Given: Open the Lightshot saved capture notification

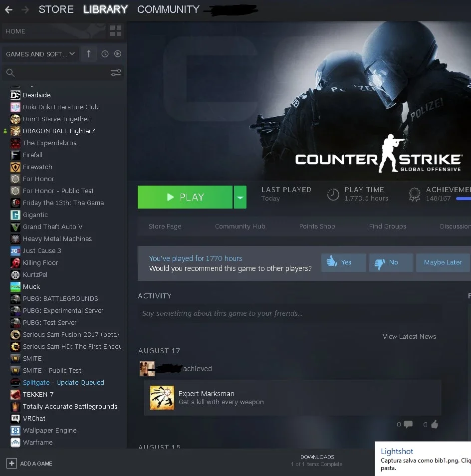Looking at the screenshot, I should 423,459.
